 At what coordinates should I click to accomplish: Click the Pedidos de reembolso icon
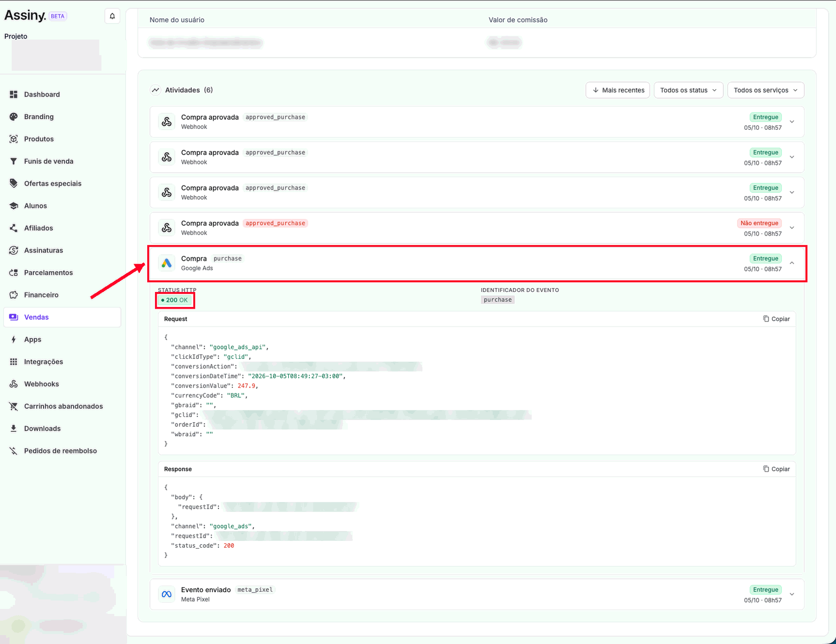(x=13, y=451)
